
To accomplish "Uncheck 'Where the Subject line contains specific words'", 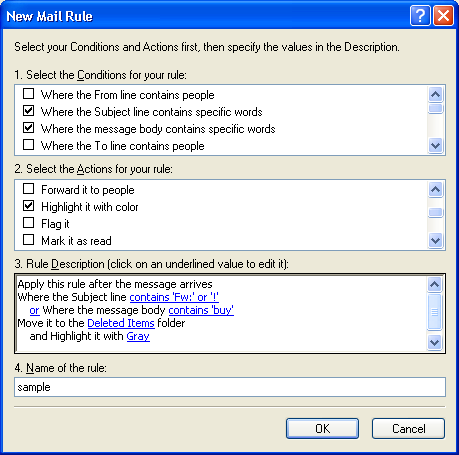I will [29, 111].
